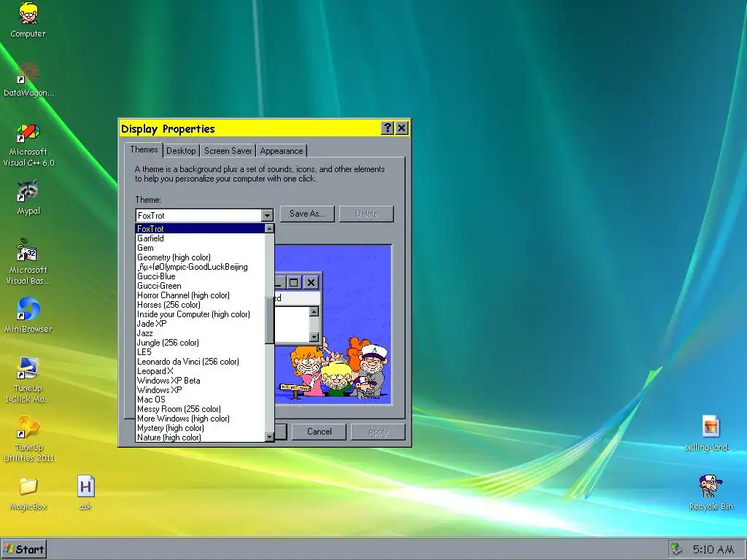The width and height of the screenshot is (747, 560).
Task: Click the theme list scroll-up arrow
Action: coord(269,228)
